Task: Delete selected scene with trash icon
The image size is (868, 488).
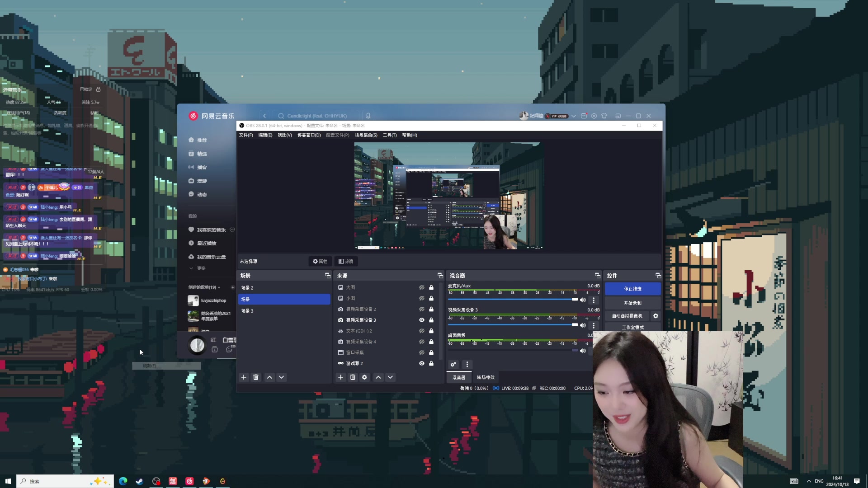Action: click(x=256, y=377)
